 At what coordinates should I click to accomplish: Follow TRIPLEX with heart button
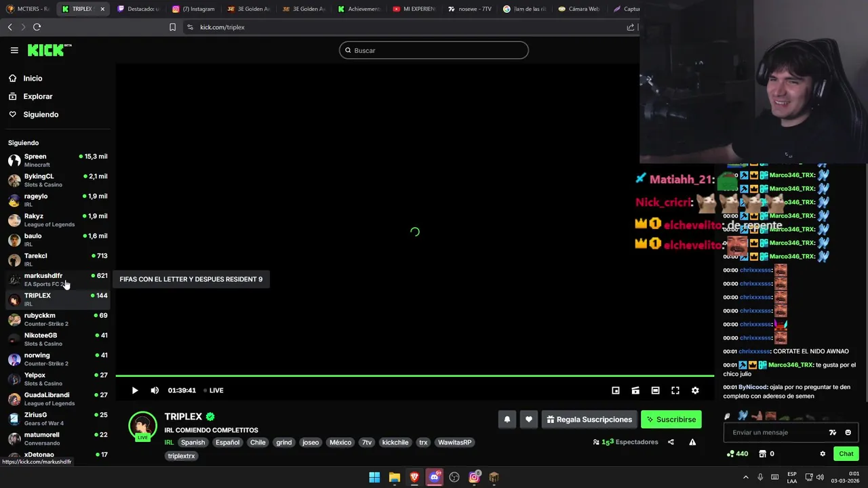pyautogui.click(x=529, y=420)
